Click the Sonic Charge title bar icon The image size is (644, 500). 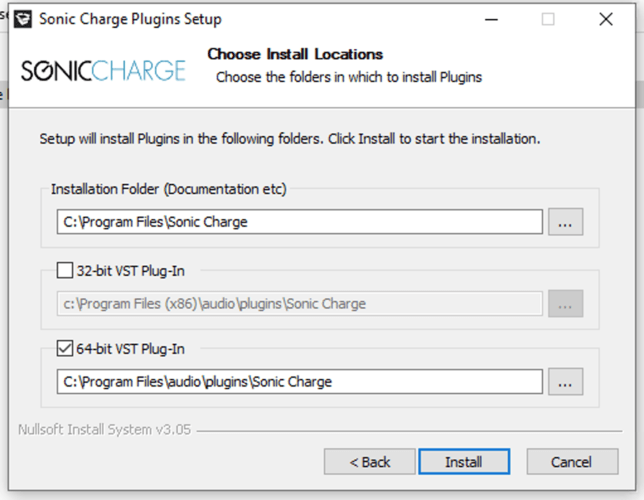point(23,19)
